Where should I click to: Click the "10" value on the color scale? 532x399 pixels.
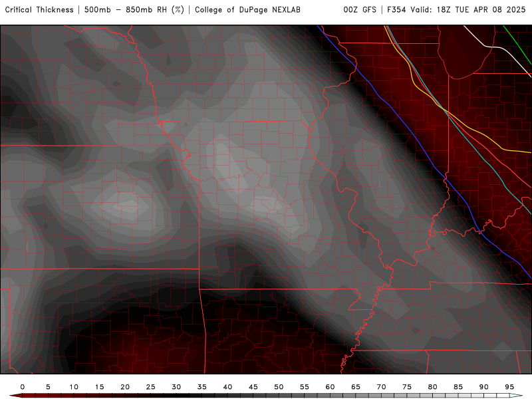click(x=74, y=387)
